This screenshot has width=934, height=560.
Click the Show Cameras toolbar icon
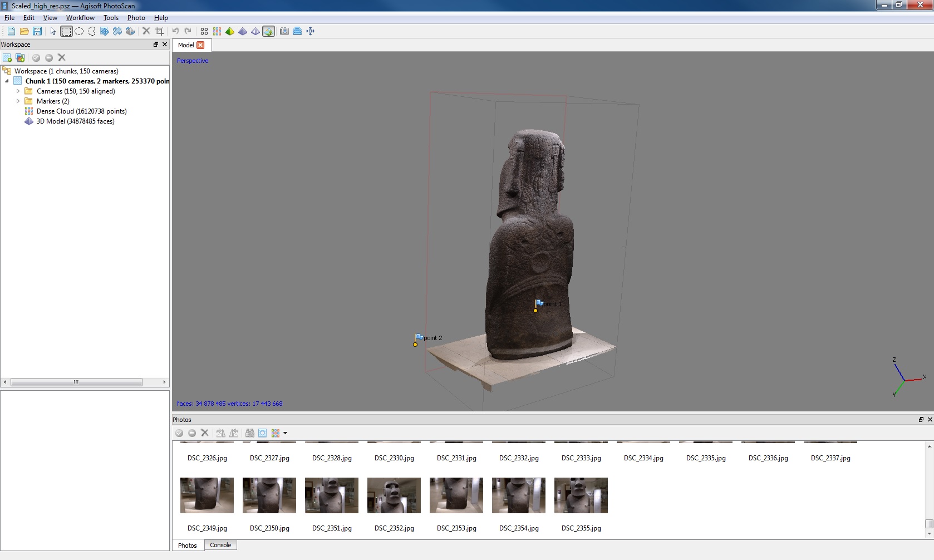[x=284, y=31]
